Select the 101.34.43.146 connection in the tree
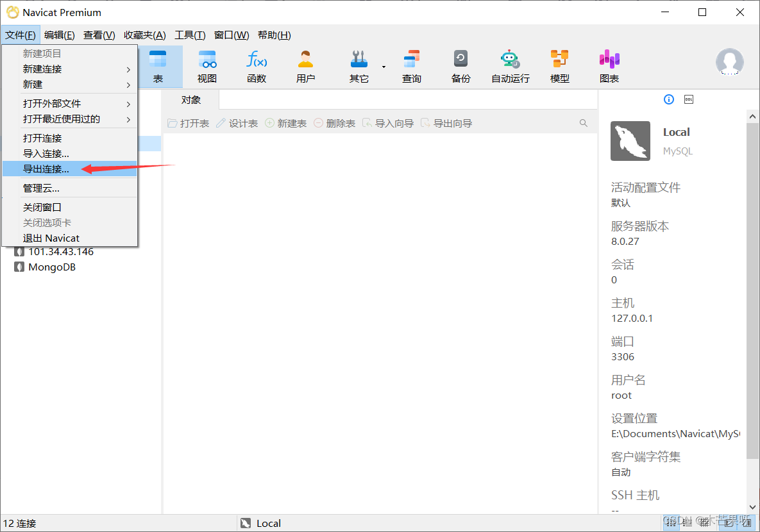The image size is (760, 532). 60,251
